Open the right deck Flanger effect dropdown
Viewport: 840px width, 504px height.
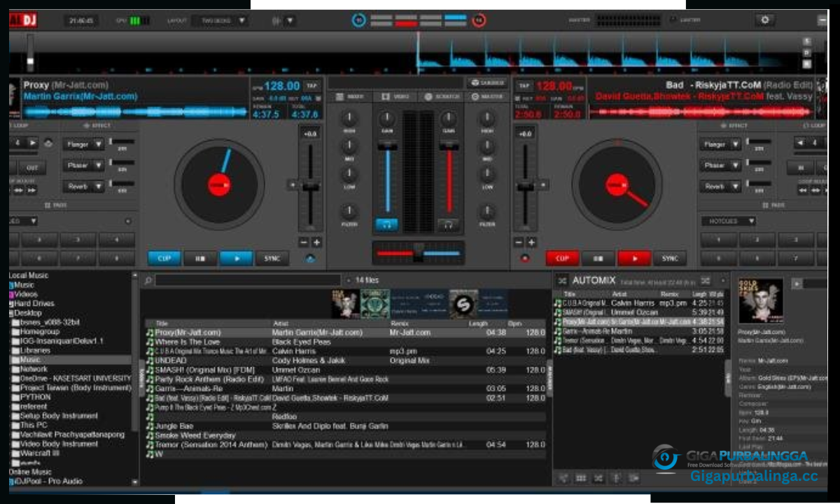click(720, 144)
